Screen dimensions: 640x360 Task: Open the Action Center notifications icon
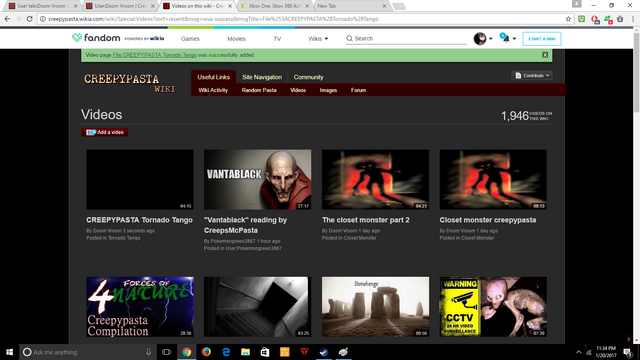627,352
